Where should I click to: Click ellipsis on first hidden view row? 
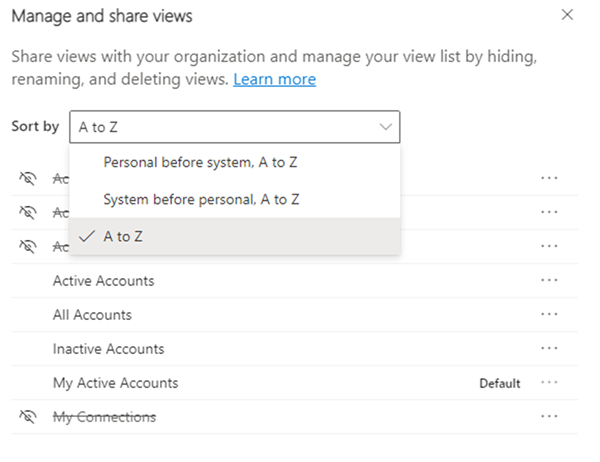click(547, 178)
